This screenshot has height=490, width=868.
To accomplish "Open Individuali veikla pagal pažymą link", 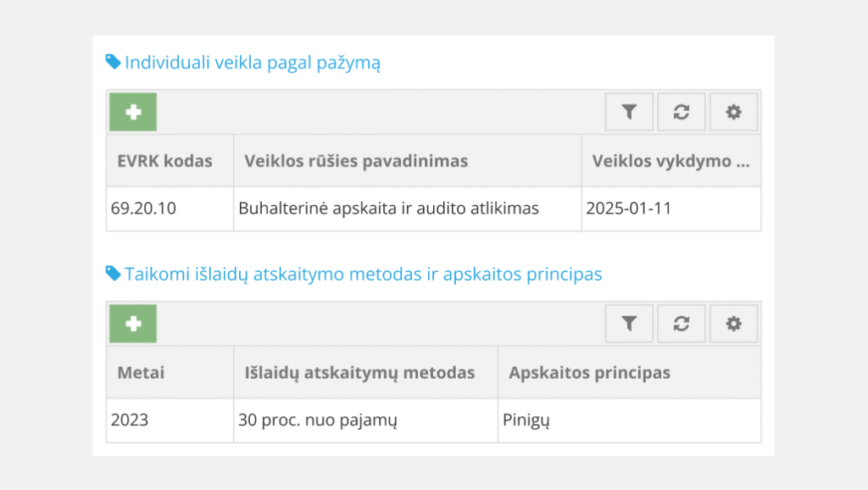I will [253, 63].
